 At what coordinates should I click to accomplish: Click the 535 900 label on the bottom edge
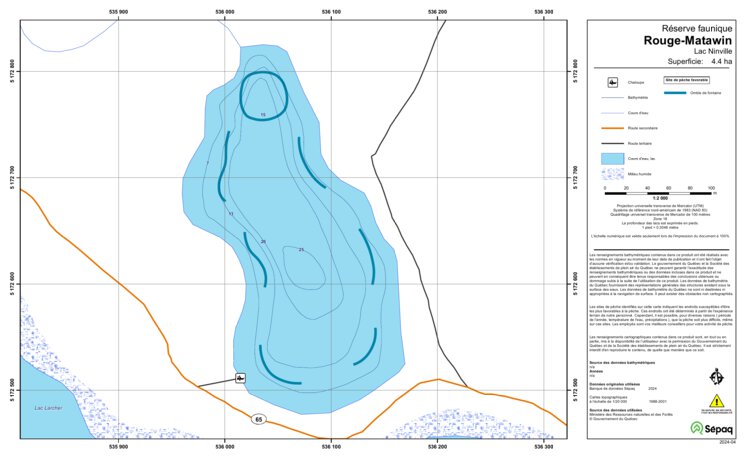click(119, 447)
